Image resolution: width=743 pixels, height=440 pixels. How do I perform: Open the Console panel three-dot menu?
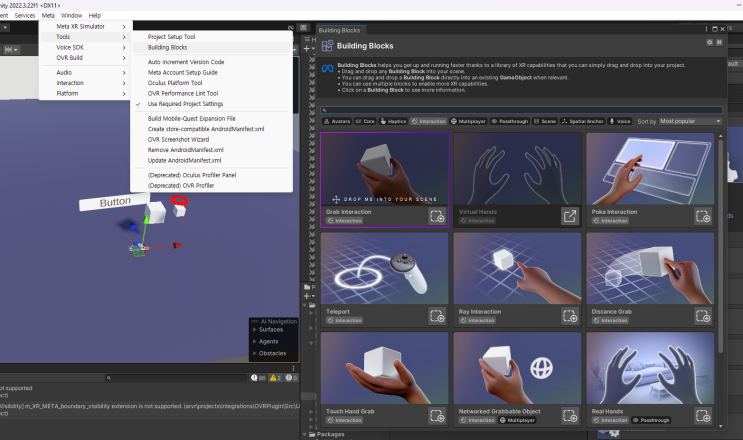(293, 368)
